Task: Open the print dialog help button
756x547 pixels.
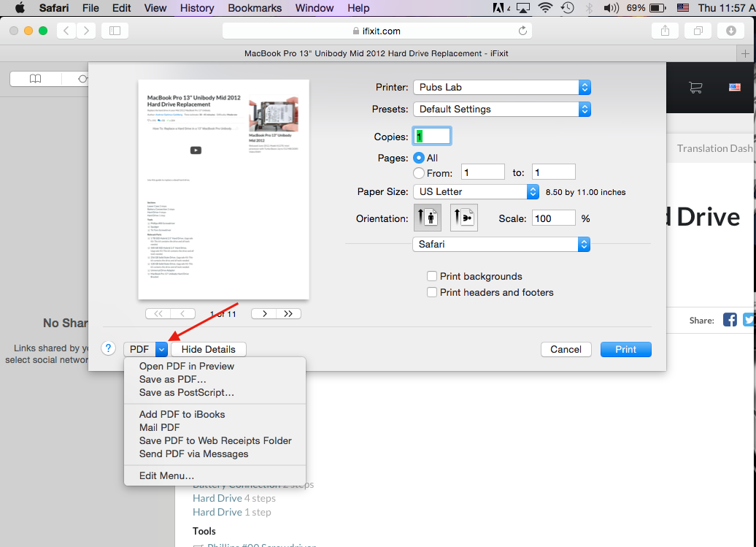Action: click(109, 348)
